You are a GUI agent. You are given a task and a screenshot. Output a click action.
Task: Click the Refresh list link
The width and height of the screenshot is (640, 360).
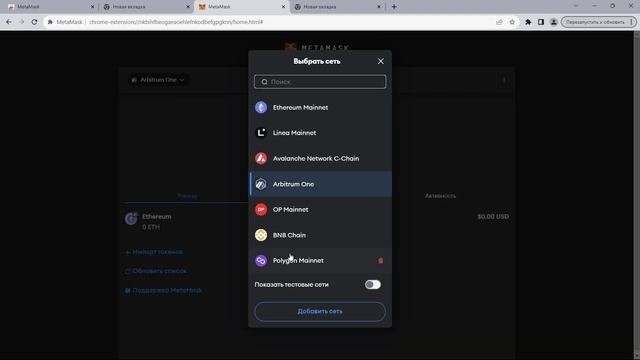pyautogui.click(x=156, y=271)
